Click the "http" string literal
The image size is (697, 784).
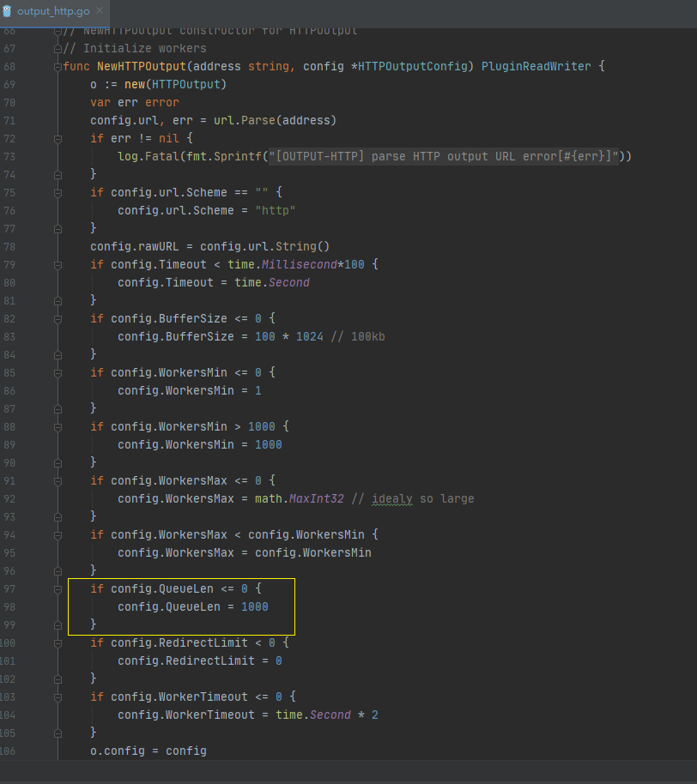[276, 210]
